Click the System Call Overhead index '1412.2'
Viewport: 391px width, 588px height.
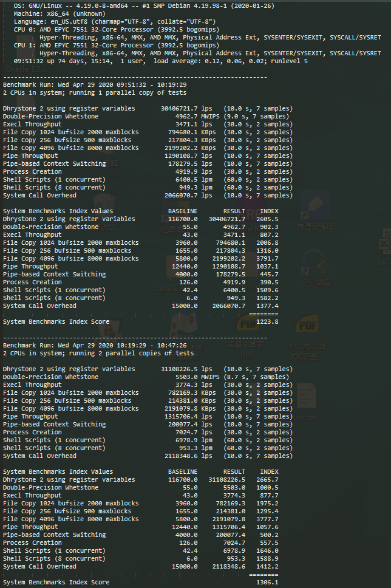click(x=267, y=566)
